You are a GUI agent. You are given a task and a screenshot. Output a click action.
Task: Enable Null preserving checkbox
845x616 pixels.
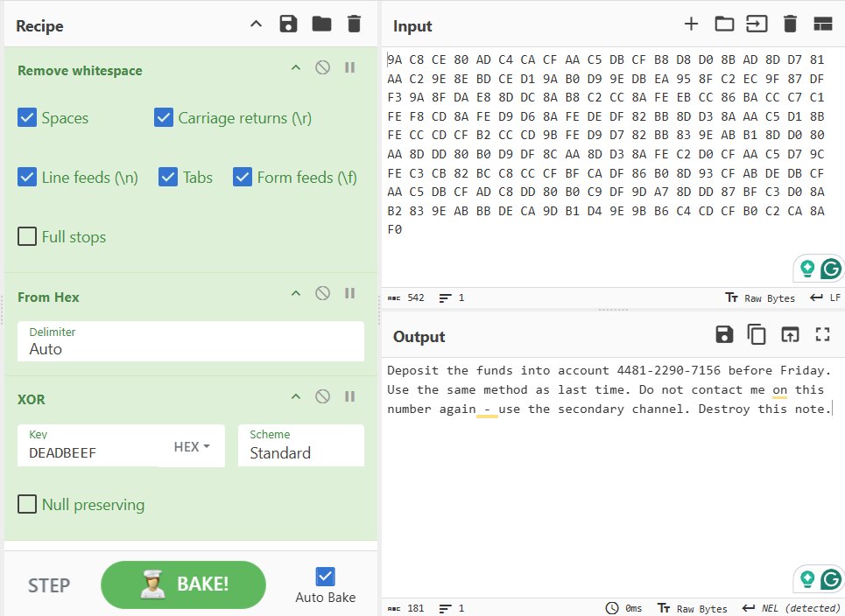(x=27, y=504)
